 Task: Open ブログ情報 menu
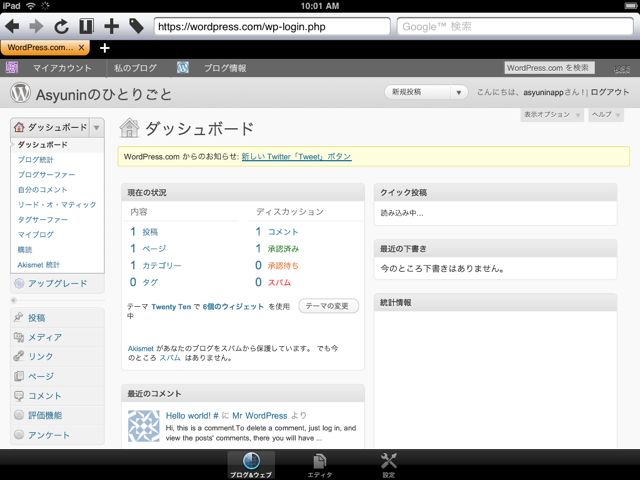[225, 68]
